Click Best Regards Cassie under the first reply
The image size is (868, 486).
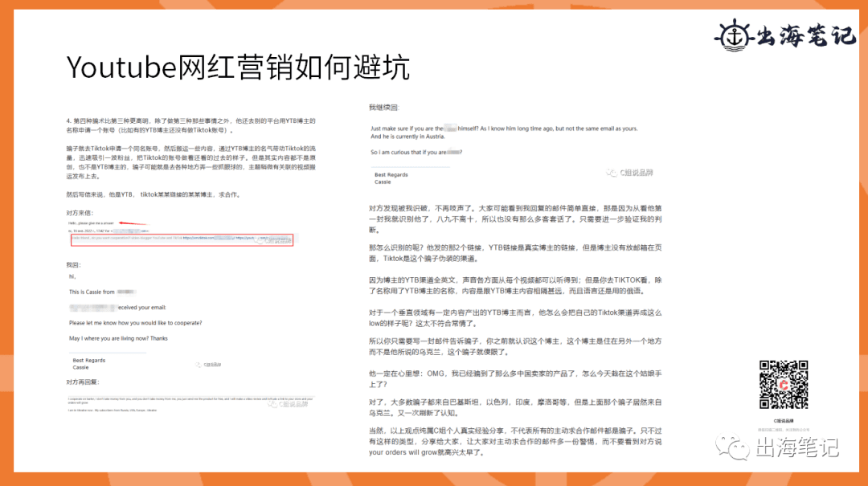[x=88, y=364]
